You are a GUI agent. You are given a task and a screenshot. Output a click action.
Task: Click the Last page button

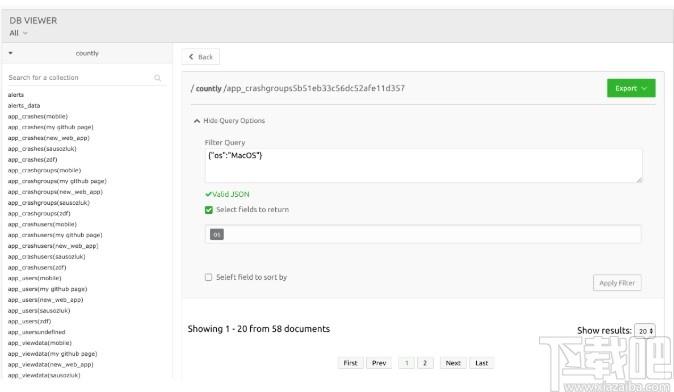[481, 363]
